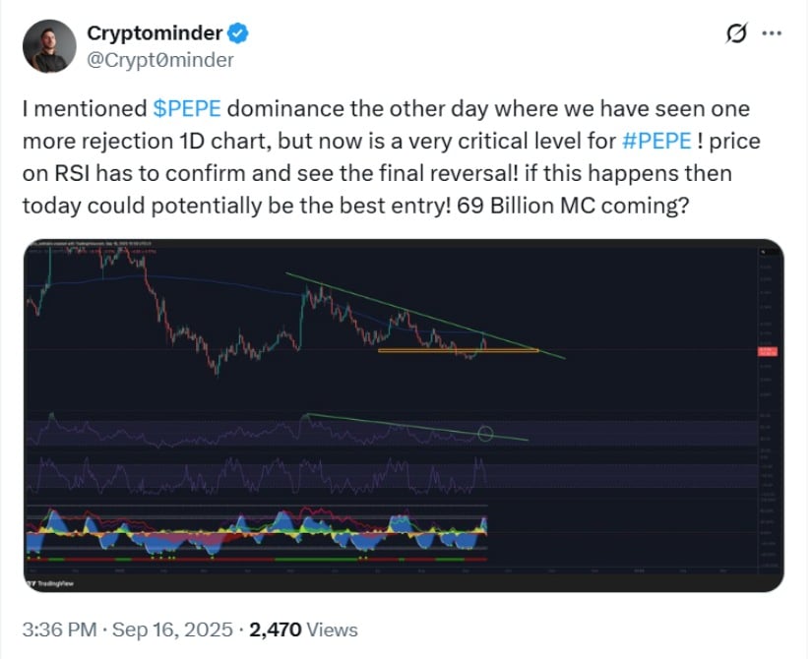Open the @Crypt0minder handle link
Image resolution: width=812 pixels, height=659 pixels.
coord(160,60)
